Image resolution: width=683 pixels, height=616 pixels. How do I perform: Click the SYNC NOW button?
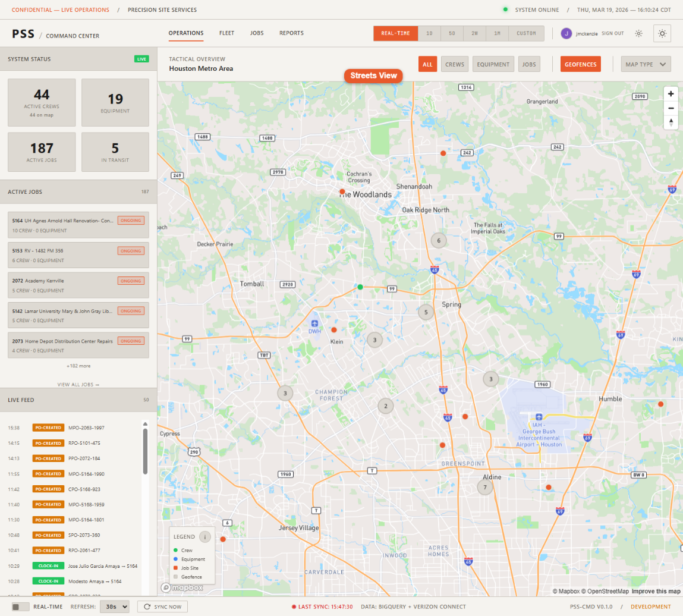coord(162,606)
